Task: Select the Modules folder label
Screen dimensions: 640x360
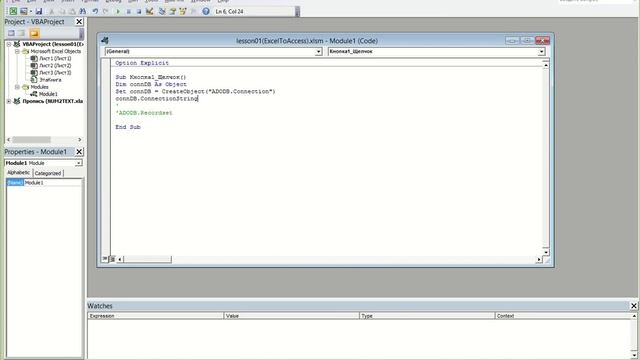Action: [x=40, y=87]
